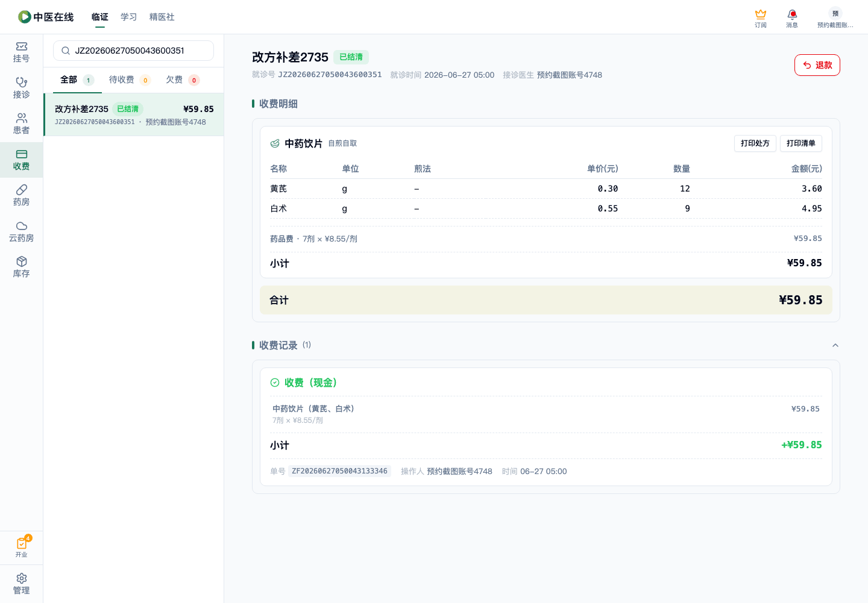The width and height of the screenshot is (868, 603).
Task: Click the 中医在线 logo icon
Action: click(25, 17)
